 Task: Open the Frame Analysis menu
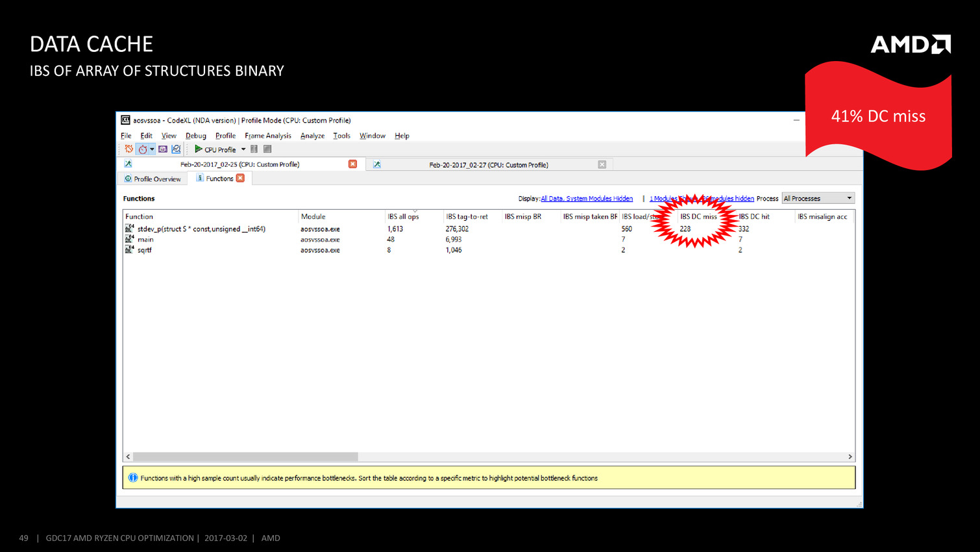267,136
